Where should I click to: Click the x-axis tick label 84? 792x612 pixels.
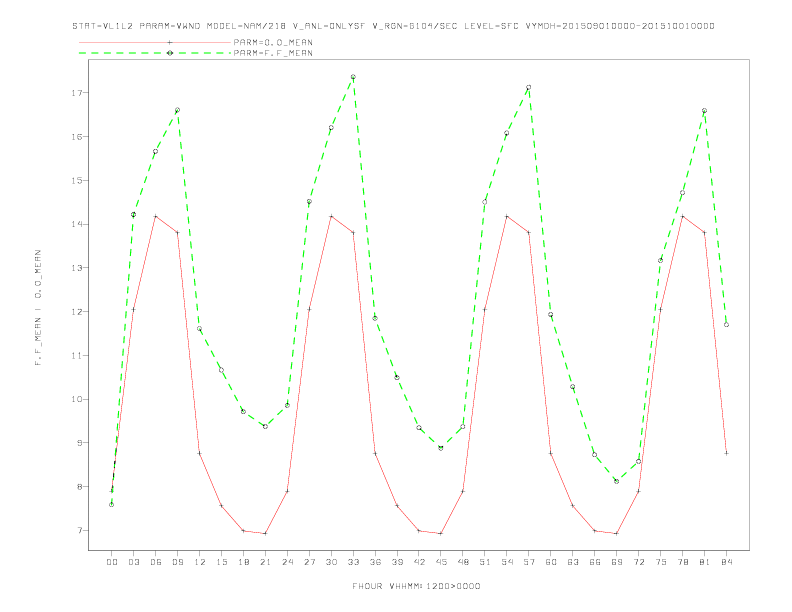pyautogui.click(x=726, y=562)
